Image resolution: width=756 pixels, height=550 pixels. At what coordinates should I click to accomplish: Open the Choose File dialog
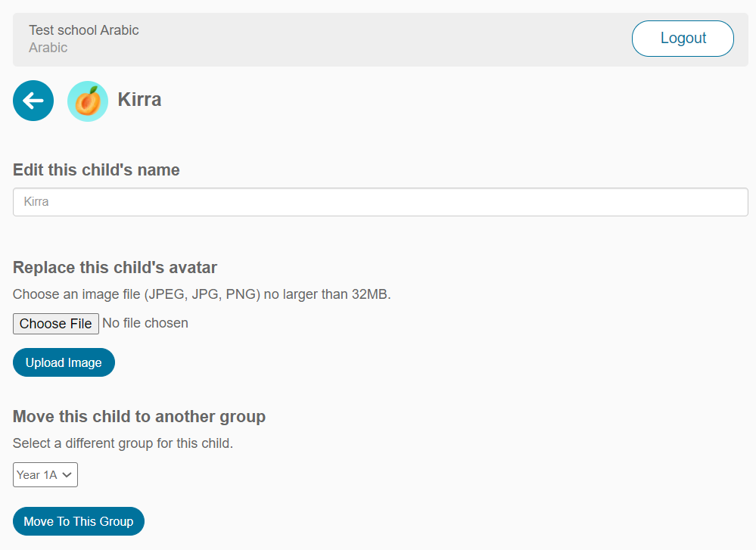point(55,323)
